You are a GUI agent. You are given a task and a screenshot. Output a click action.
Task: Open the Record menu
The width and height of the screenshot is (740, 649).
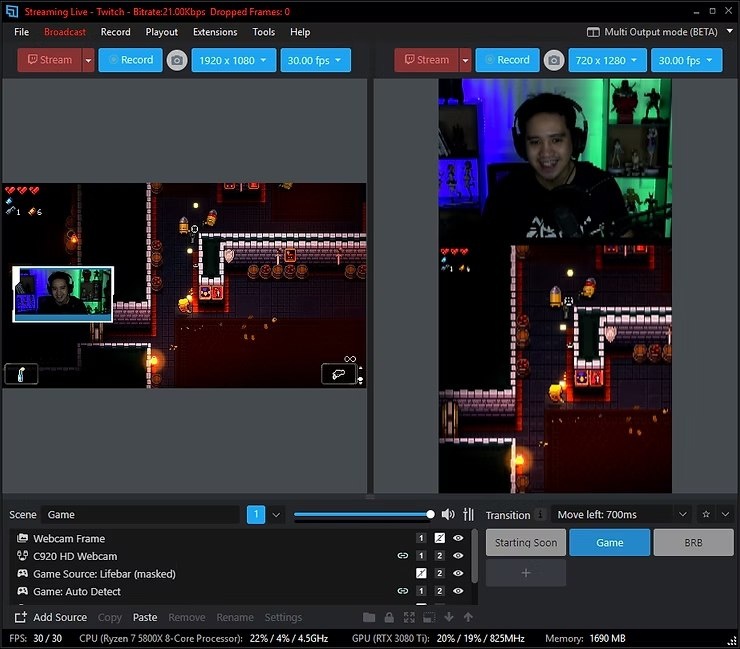point(116,32)
